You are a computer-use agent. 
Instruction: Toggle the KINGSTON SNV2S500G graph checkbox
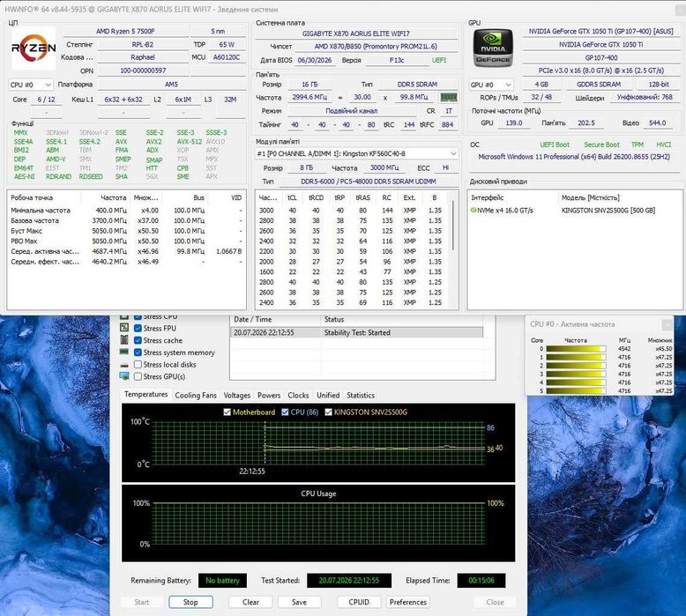(329, 412)
